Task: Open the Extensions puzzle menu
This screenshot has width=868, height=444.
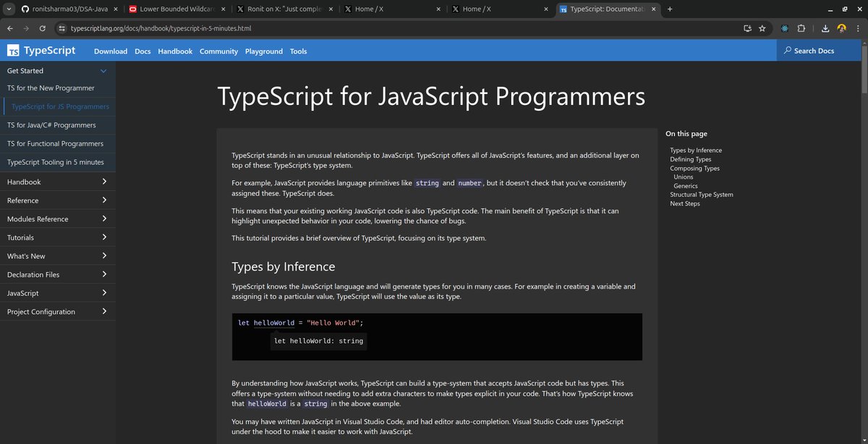Action: 801,28
